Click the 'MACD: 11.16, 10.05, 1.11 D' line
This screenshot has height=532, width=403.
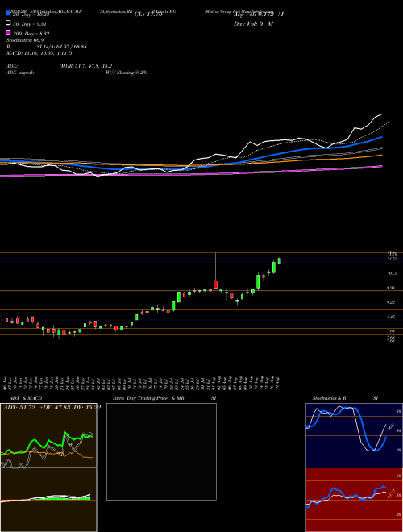tap(39, 53)
